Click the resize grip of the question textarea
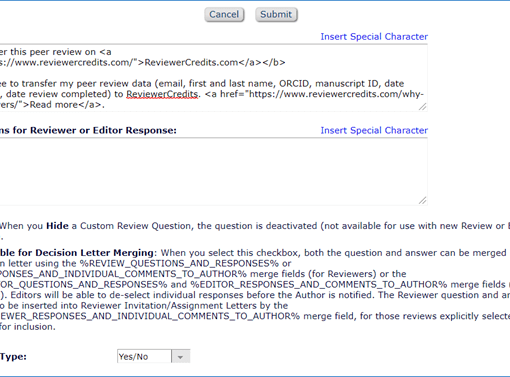The height and width of the screenshot is (377, 510). point(422,107)
